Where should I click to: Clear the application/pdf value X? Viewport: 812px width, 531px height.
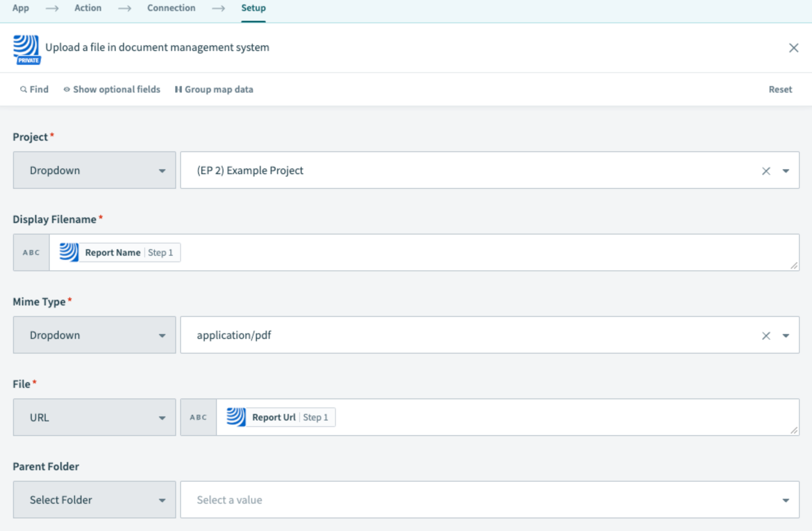[x=766, y=336]
